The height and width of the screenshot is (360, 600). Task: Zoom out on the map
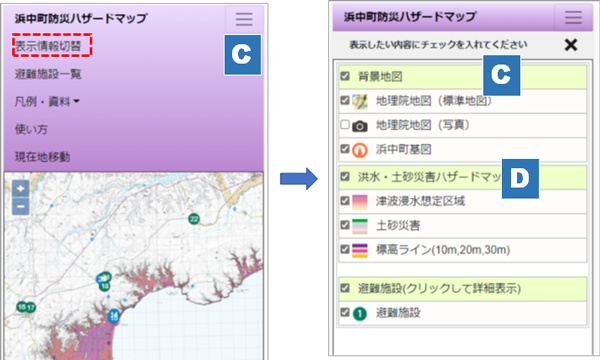pos(21,206)
